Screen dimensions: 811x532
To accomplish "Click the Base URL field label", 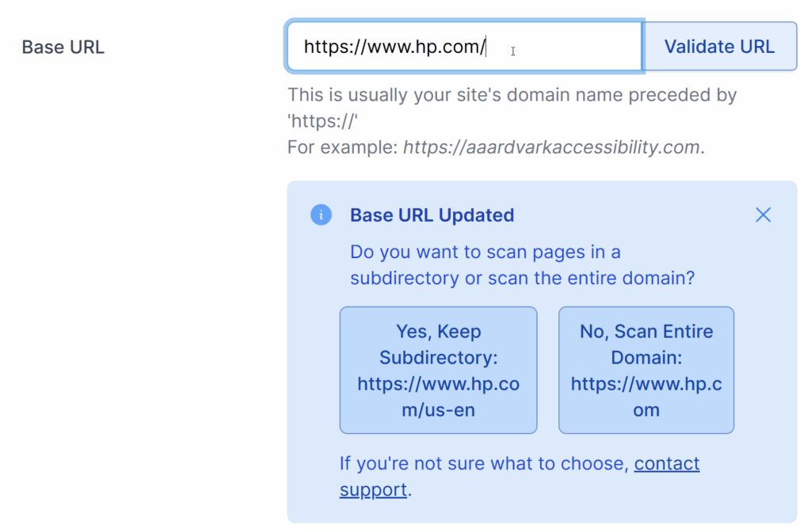I will (x=63, y=47).
